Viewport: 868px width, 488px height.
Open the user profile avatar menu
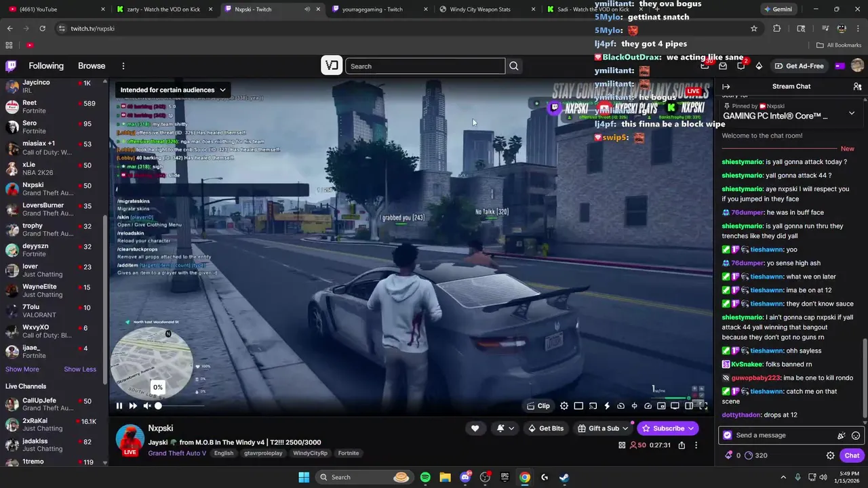tap(857, 66)
